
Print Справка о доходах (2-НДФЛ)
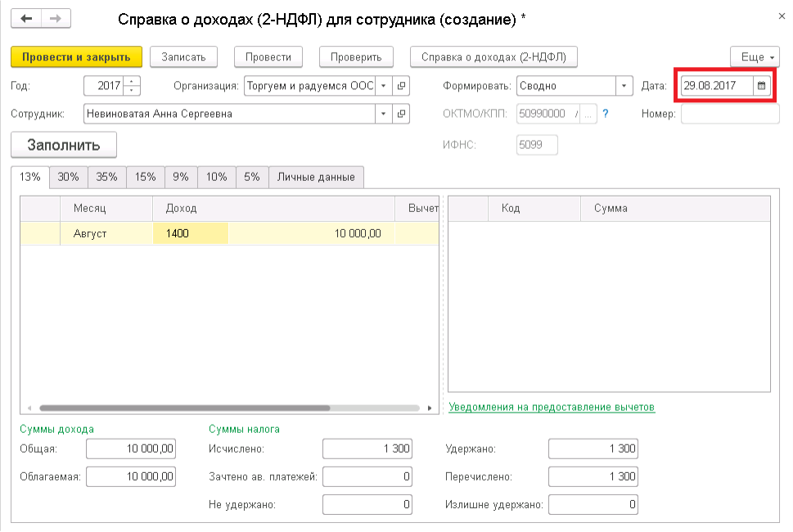493,56
